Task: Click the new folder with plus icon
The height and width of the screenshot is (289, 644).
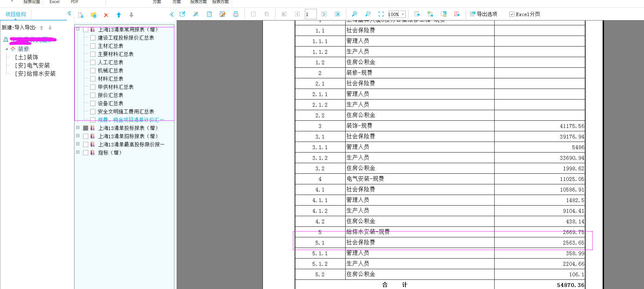Action: 93,15
